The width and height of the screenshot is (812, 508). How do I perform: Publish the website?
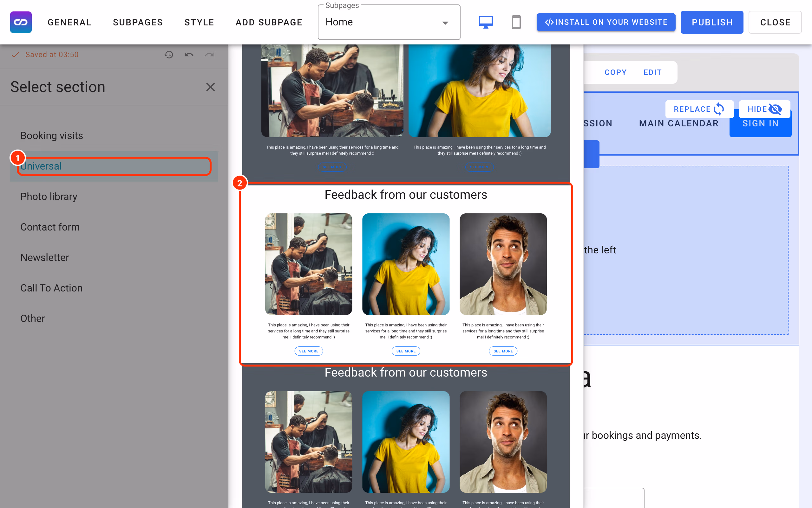(712, 22)
